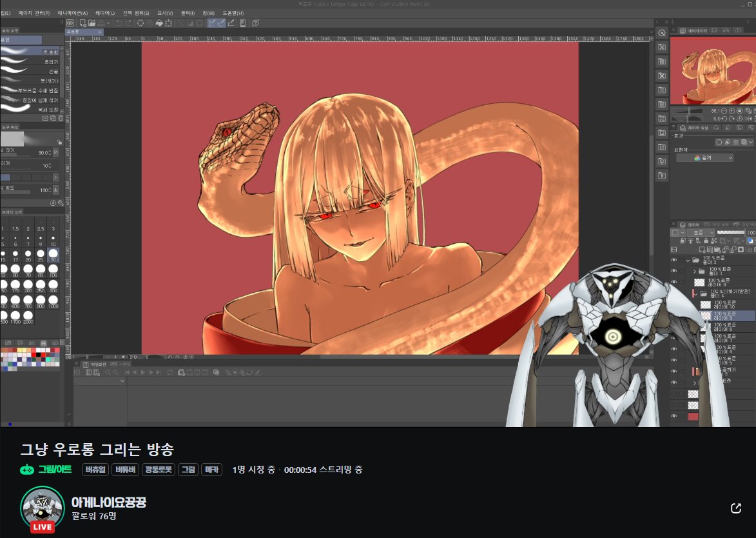Click the Navigator zoom in plus icon
Screen dimensions: 756x538
pyautogui.click(x=732, y=111)
